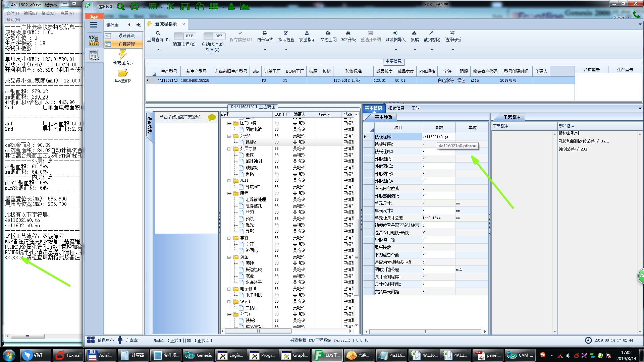
Task: Switch to the 工时 tab
Action: [x=416, y=108]
